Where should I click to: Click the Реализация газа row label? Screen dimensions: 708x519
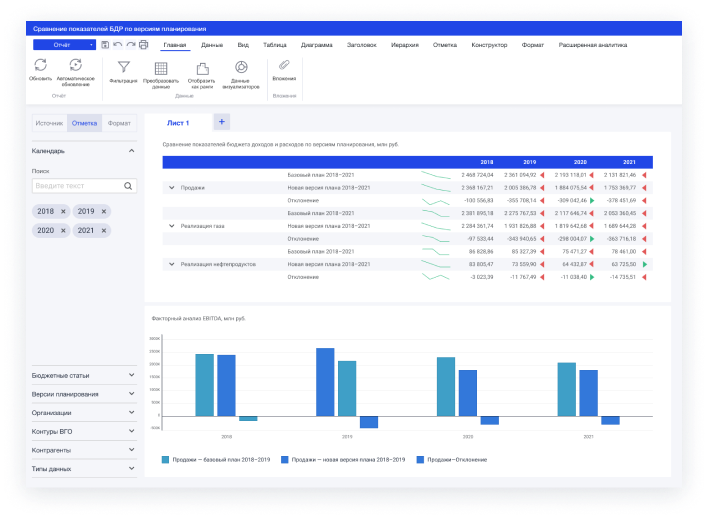click(202, 226)
